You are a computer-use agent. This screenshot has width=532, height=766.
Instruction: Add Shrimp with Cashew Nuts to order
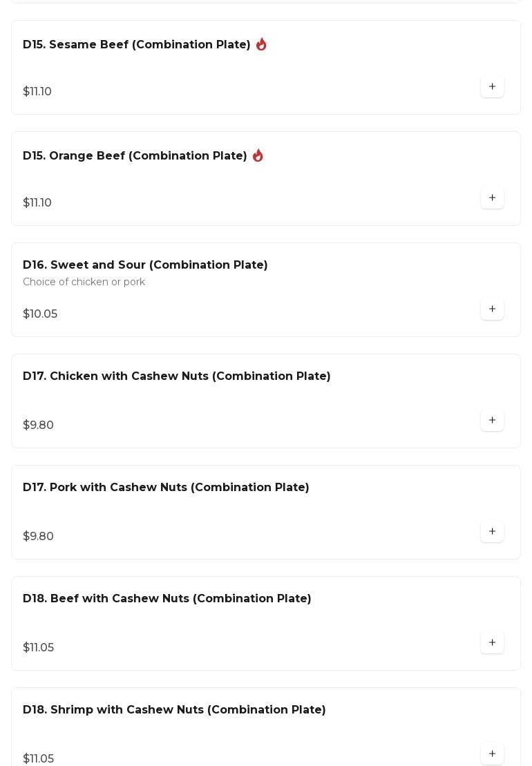(x=492, y=754)
